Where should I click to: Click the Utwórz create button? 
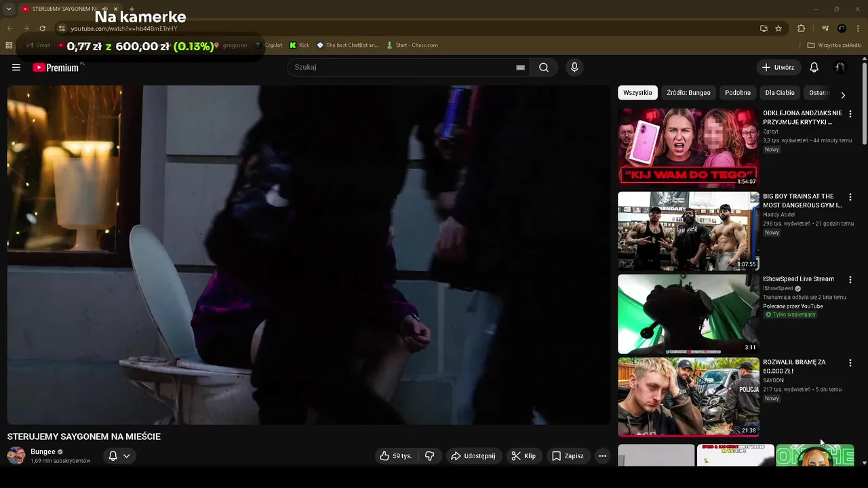tap(778, 67)
